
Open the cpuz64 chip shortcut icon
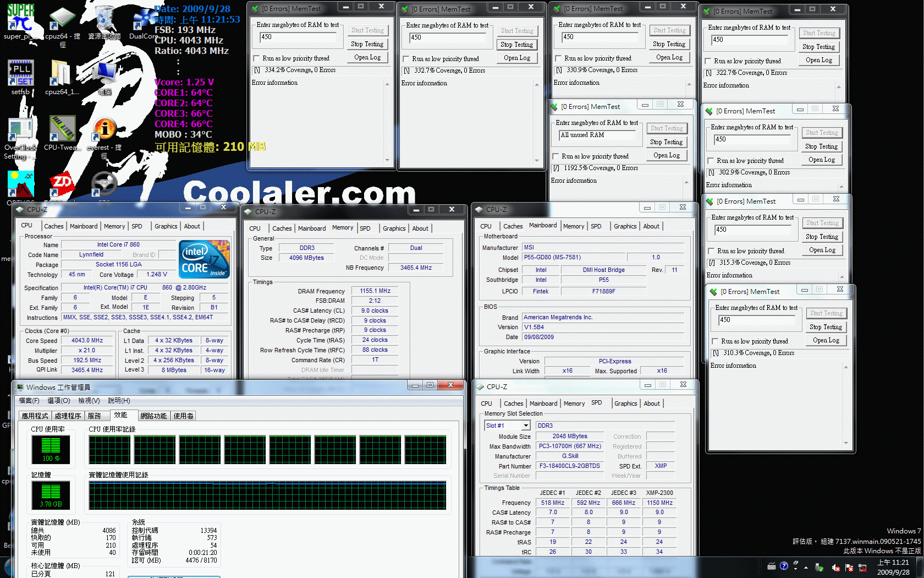pos(62,18)
